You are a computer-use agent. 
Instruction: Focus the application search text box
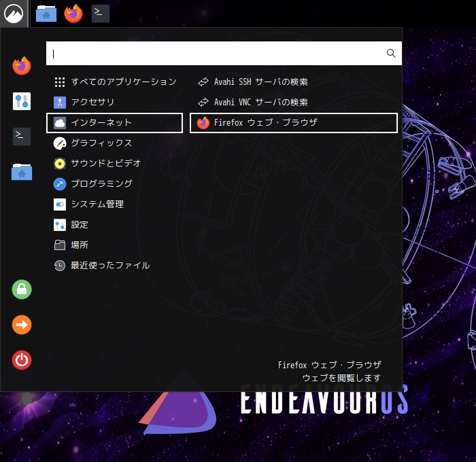(x=224, y=54)
